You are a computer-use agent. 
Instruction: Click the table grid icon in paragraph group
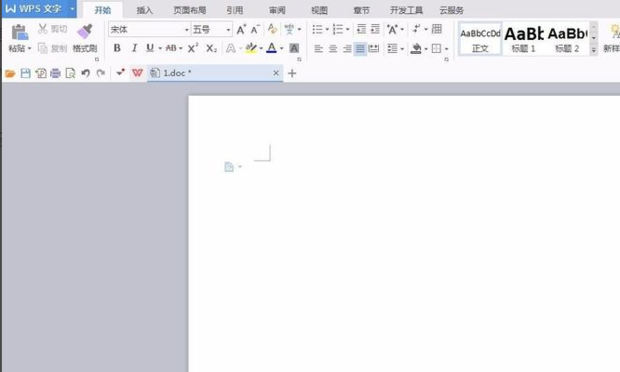tap(437, 29)
